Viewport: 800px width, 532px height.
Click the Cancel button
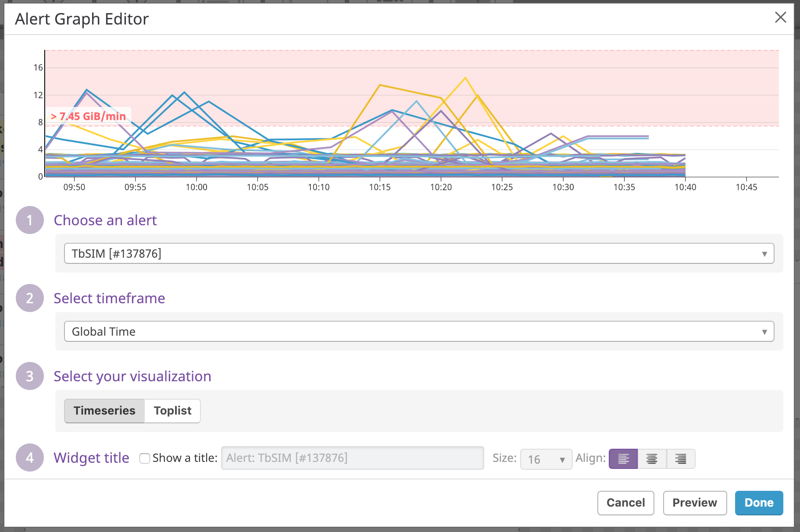tap(625, 503)
